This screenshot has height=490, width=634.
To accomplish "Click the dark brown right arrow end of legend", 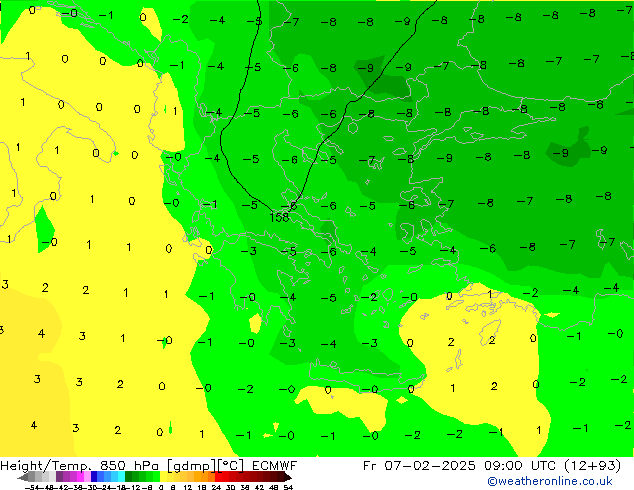I will pyautogui.click(x=287, y=478).
